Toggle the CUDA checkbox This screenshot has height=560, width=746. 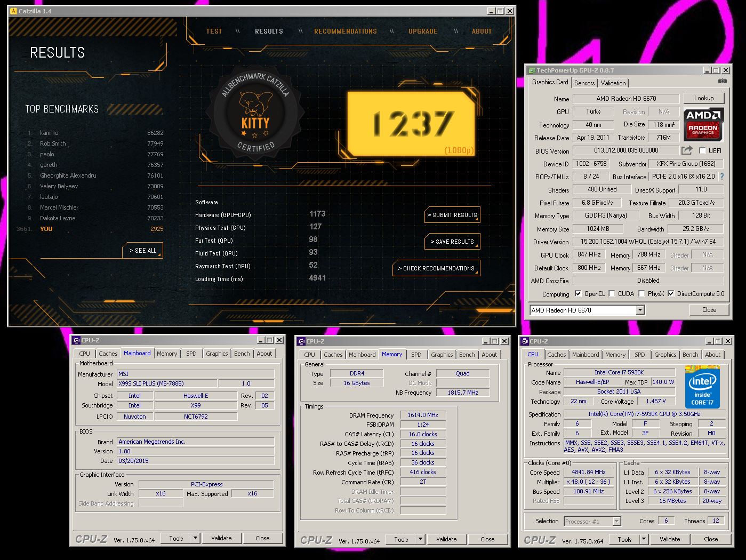[x=612, y=294]
